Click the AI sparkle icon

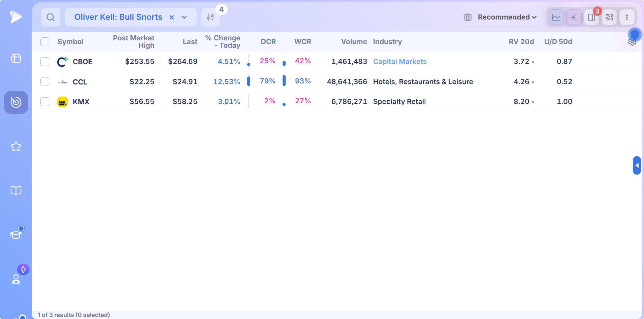pyautogui.click(x=574, y=17)
